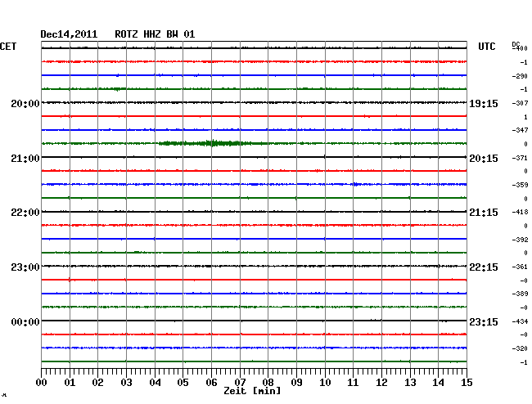Click the 20:15 UTC time label
The height and width of the screenshot is (404, 532).
pyautogui.click(x=484, y=159)
